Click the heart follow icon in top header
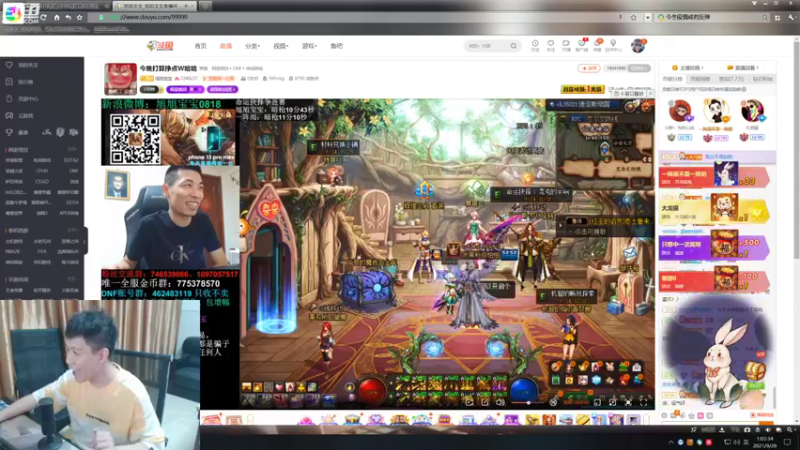The width and height of the screenshot is (800, 450). point(551,44)
